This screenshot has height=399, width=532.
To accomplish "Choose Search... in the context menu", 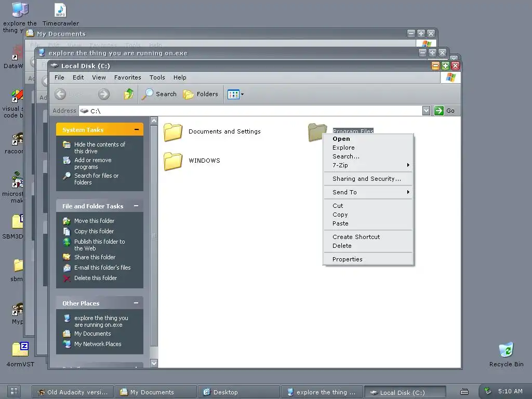I will tap(368, 156).
